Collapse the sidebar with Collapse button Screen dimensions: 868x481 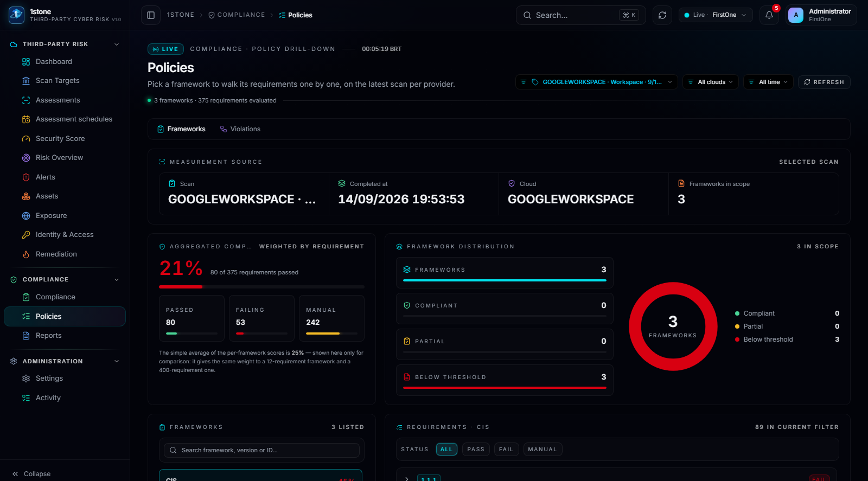pyautogui.click(x=31, y=474)
